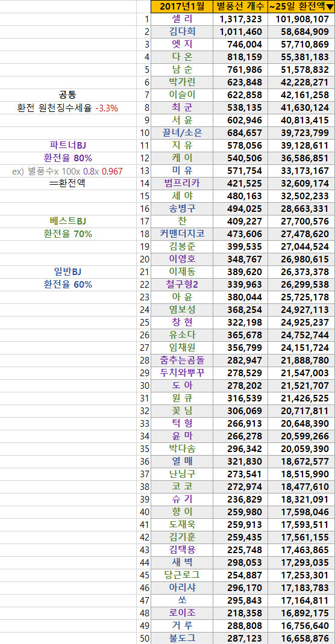Viewport: 335px width, 644px height.
Task: Click the 파트너BJ label
Action: pyautogui.click(x=68, y=146)
